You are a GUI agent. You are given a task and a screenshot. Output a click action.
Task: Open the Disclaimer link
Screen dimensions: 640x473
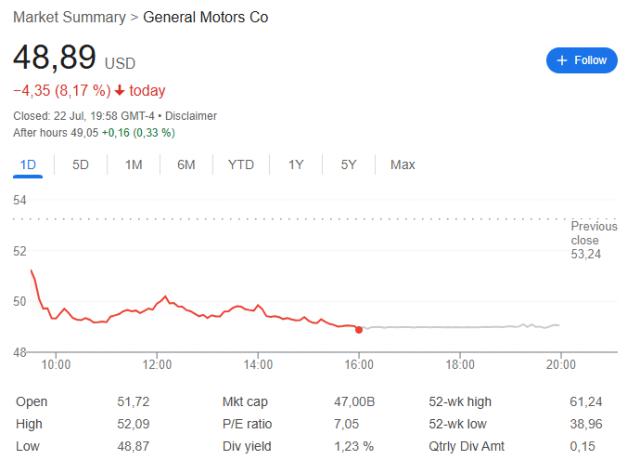(x=191, y=116)
